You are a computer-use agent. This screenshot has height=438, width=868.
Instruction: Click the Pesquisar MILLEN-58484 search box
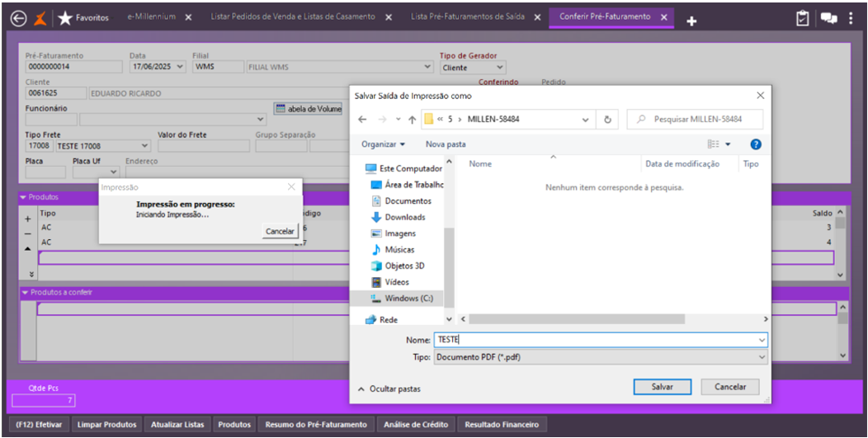pyautogui.click(x=695, y=119)
